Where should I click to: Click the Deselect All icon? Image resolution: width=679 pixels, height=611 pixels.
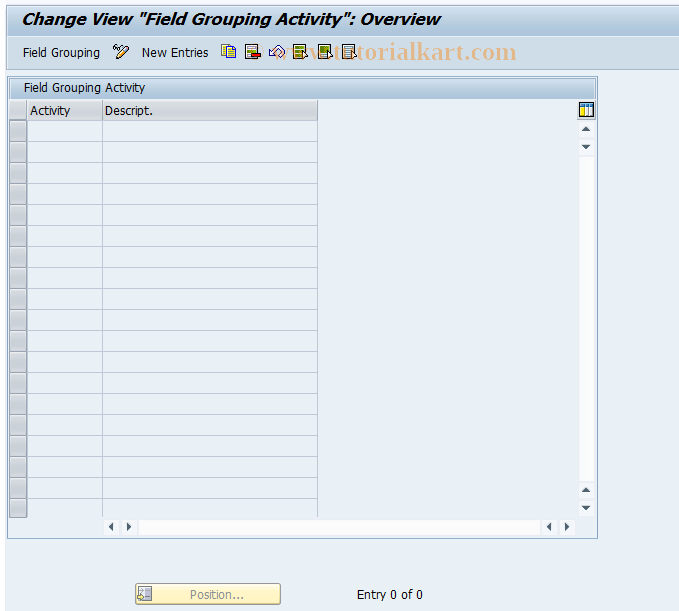pos(349,52)
